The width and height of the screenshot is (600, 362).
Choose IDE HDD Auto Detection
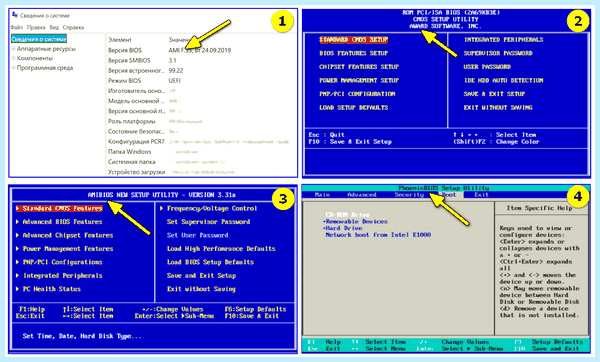[504, 80]
